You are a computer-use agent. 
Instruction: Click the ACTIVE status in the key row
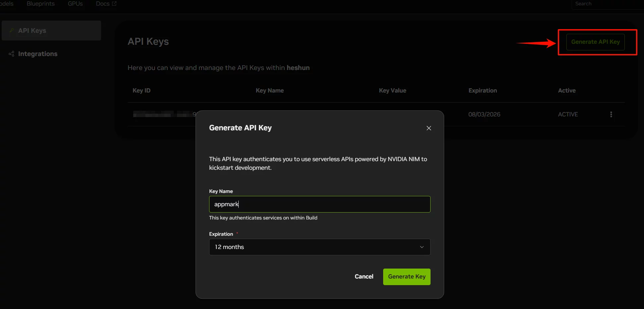[x=567, y=114]
